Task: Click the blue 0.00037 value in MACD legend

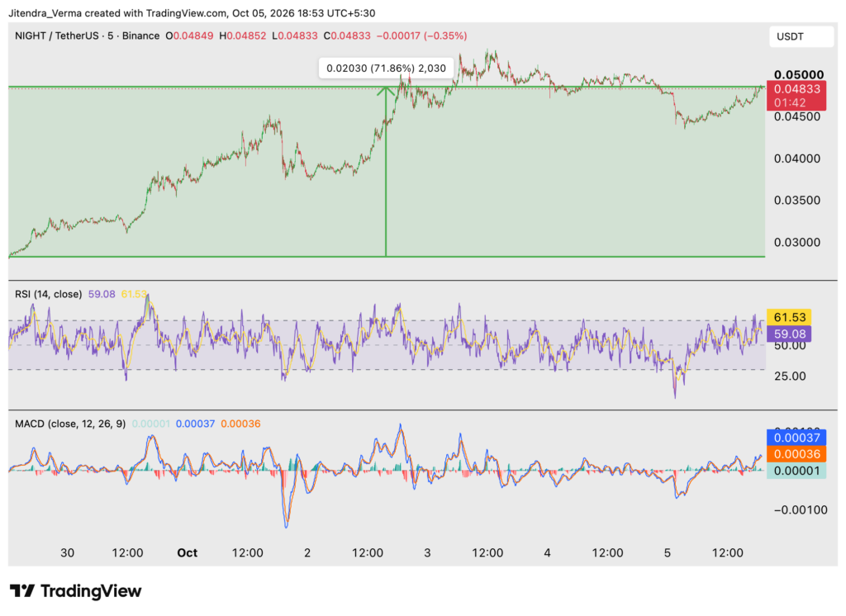Action: coord(195,424)
